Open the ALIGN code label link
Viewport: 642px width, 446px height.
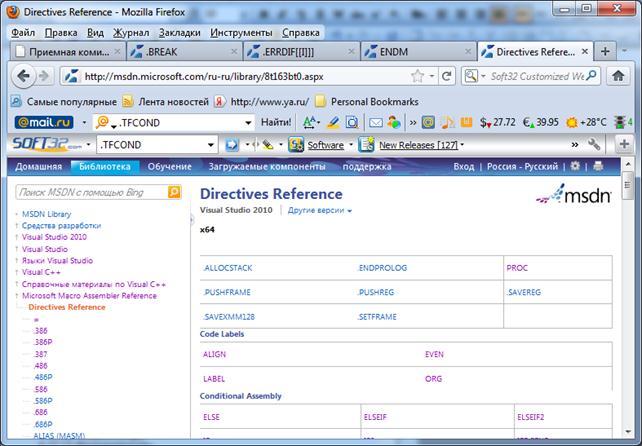(214, 354)
